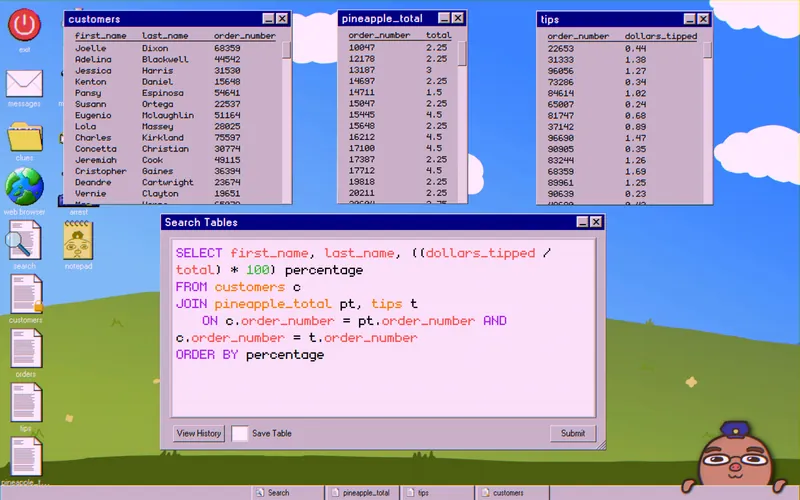Select the Blackwell last name cell
The height and width of the screenshot is (500, 800).
coord(165,59)
